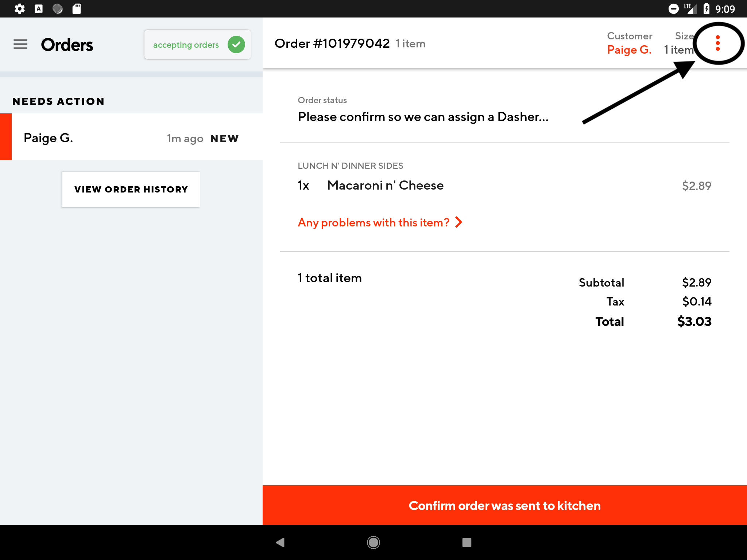Tap the Android home button
The height and width of the screenshot is (560, 747).
373,542
